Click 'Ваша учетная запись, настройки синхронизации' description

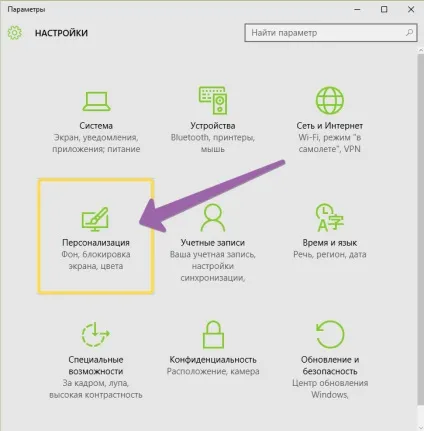point(213,266)
